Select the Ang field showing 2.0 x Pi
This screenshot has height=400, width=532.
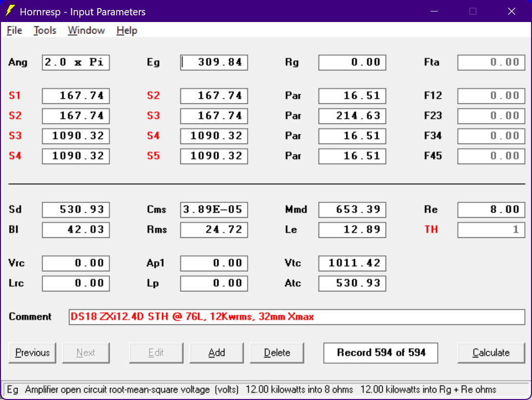click(76, 62)
